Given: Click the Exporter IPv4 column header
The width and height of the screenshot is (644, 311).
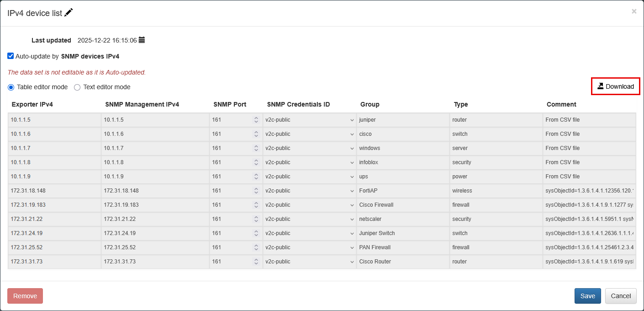Looking at the screenshot, I should [32, 104].
